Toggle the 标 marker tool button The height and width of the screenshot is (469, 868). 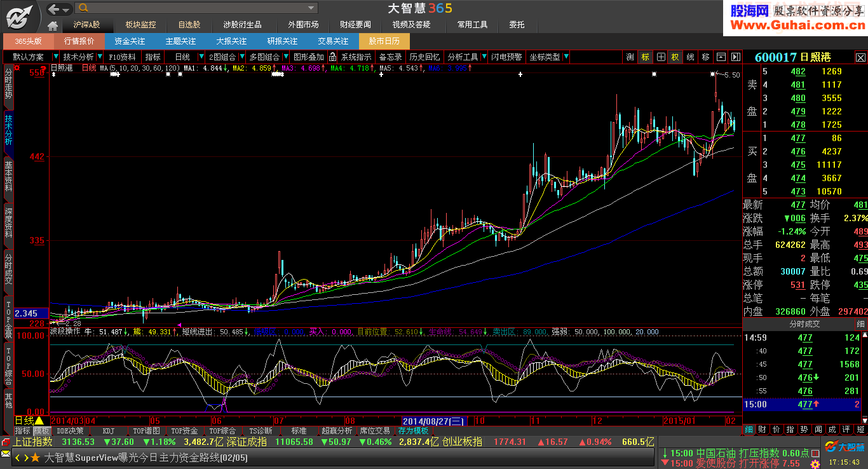coord(645,57)
